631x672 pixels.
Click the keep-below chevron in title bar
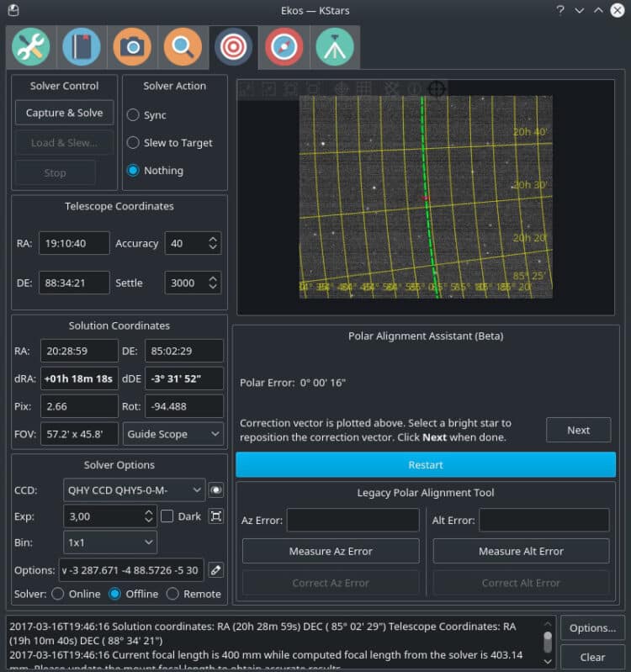click(x=579, y=10)
